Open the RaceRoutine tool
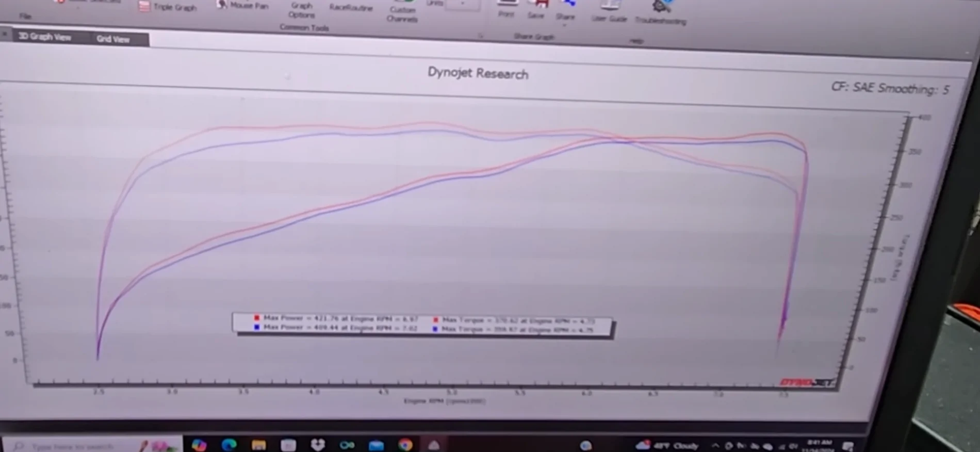 pos(351,8)
